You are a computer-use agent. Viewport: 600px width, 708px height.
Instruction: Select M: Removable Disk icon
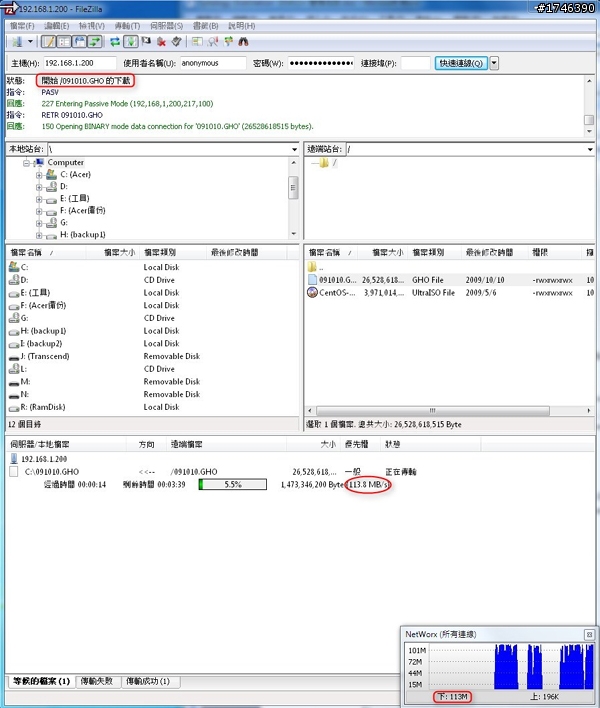point(14,382)
